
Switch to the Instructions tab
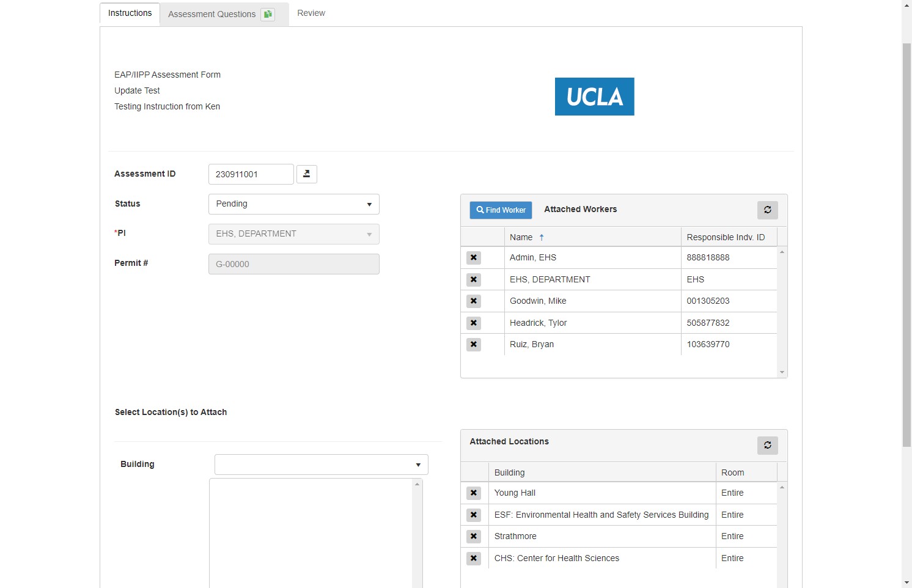(130, 13)
